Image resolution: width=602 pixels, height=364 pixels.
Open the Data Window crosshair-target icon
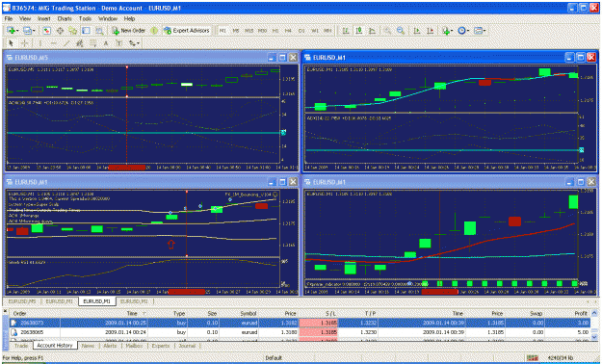click(60, 31)
